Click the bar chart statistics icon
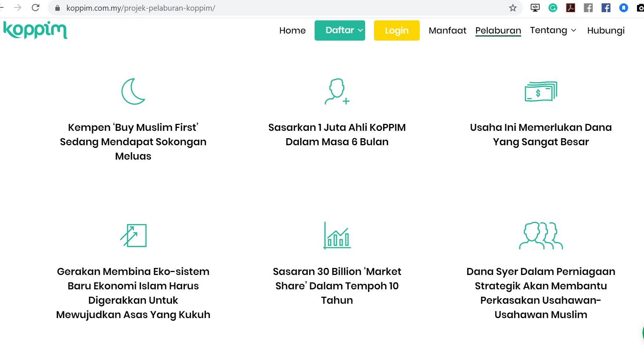 point(337,235)
